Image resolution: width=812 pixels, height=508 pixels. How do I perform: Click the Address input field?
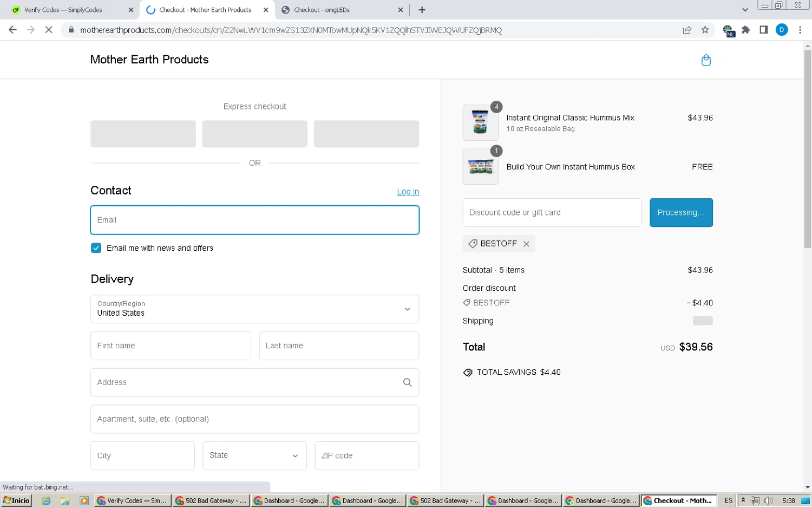click(254, 382)
